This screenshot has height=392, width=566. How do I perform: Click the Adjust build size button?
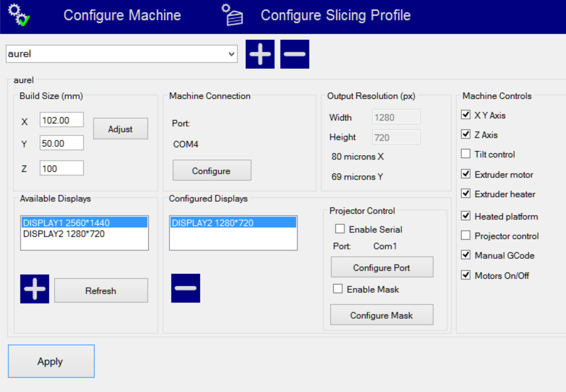[x=120, y=129]
